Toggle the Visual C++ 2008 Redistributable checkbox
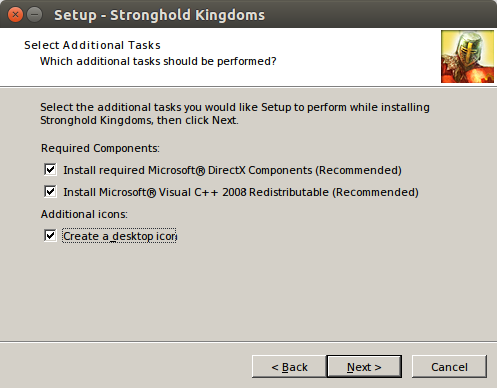497x388 pixels. [50, 192]
